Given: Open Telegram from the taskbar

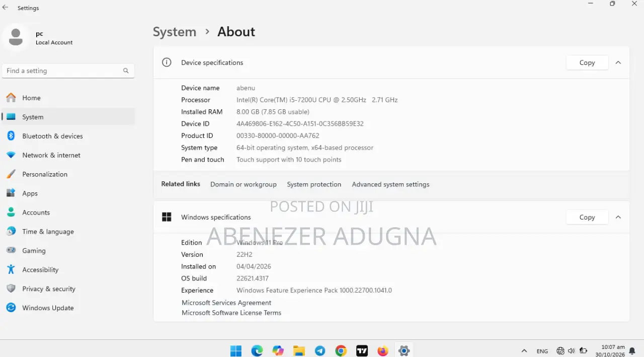Looking at the screenshot, I should tap(320, 350).
